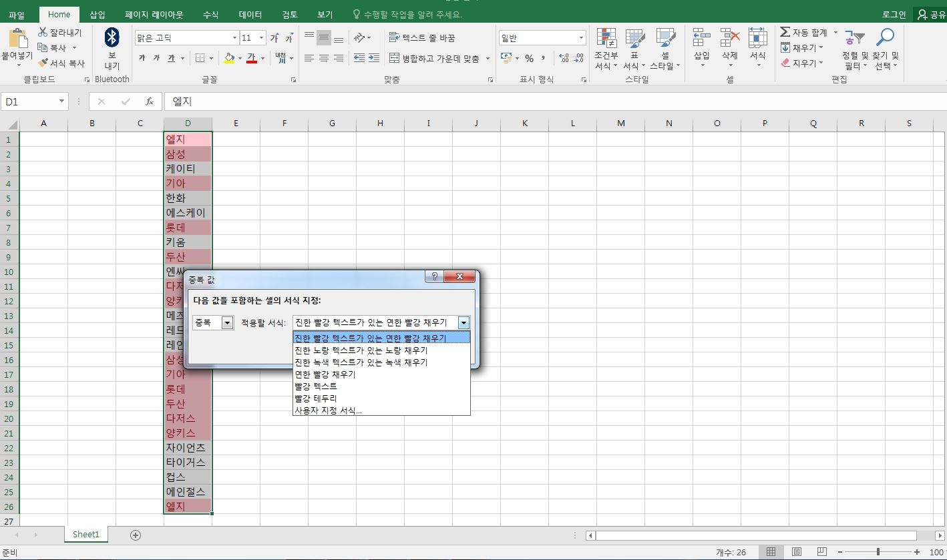Select middle vertical alignment icon
This screenshot has height=560, width=947.
pos(324,38)
